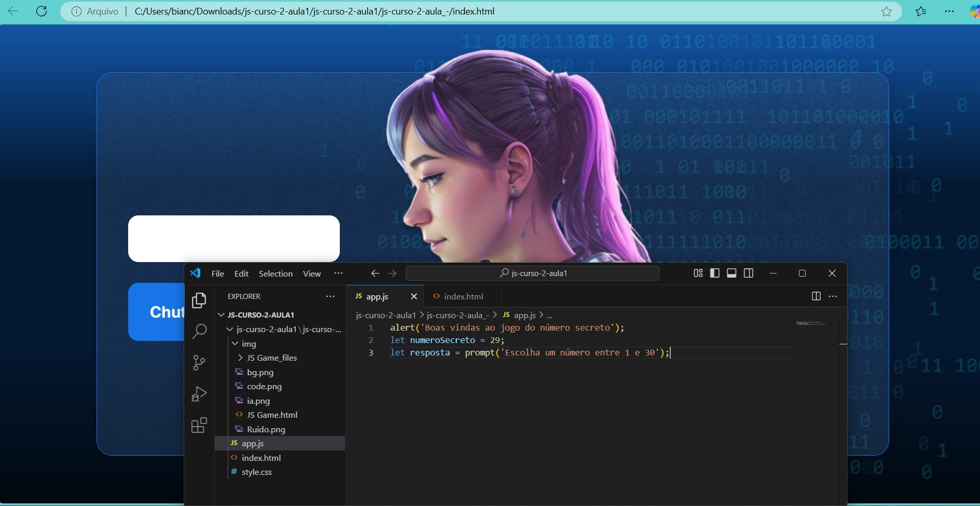Screen dimensions: 980x506
Task: Open the Edit menu
Action: [x=241, y=273]
